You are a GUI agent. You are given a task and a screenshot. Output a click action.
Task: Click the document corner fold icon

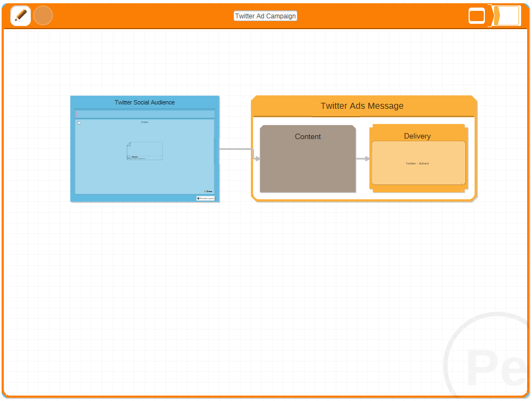[x=128, y=144]
